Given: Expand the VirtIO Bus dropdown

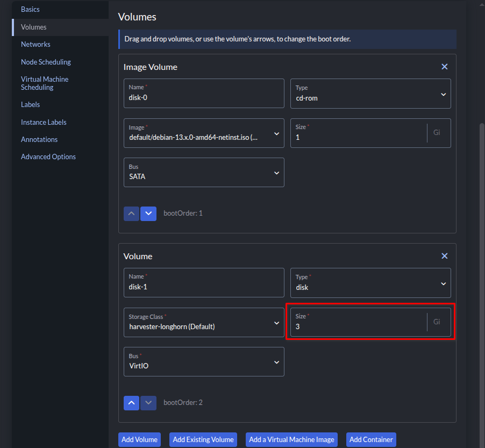Looking at the screenshot, I should 204,361.
